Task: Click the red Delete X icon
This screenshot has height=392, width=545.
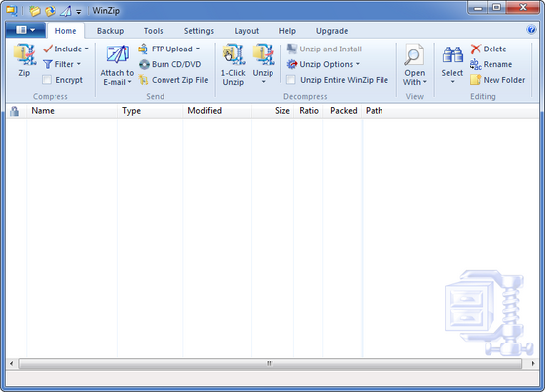Action: (x=475, y=49)
